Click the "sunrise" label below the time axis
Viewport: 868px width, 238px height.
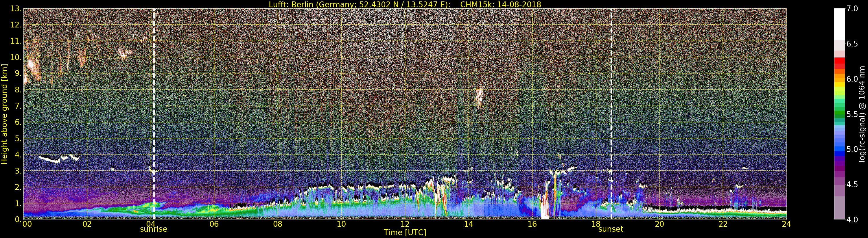point(153,229)
